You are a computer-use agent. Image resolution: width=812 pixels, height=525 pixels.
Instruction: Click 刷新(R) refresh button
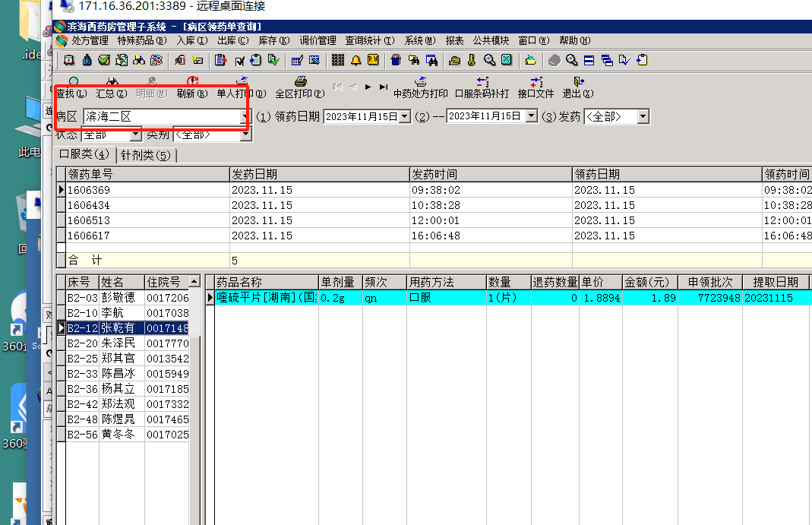click(x=192, y=88)
